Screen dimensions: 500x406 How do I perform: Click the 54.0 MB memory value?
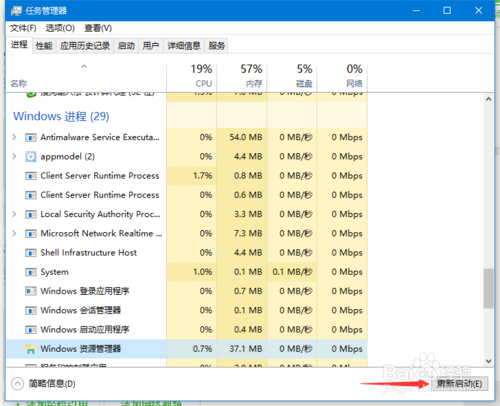tap(246, 137)
